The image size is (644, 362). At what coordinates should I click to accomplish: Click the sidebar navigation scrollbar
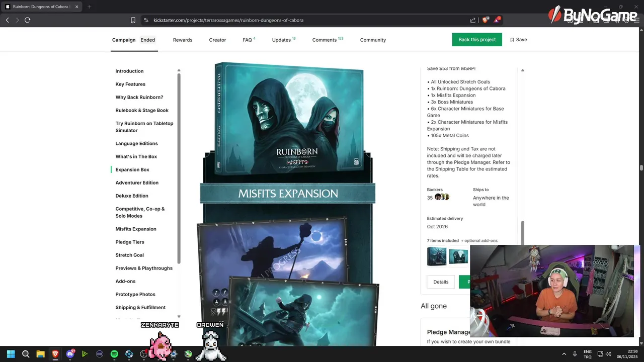(x=179, y=168)
